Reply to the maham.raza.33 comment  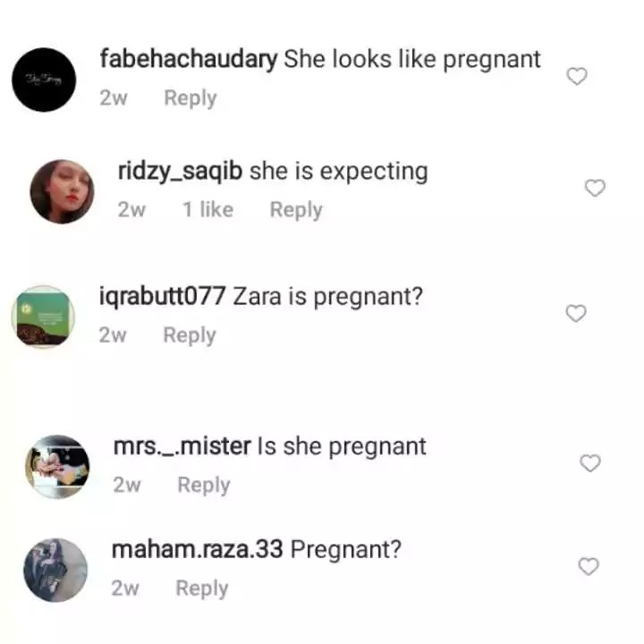(201, 589)
